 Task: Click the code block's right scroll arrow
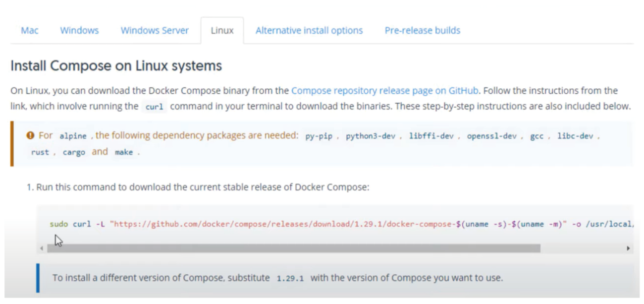coord(628,248)
